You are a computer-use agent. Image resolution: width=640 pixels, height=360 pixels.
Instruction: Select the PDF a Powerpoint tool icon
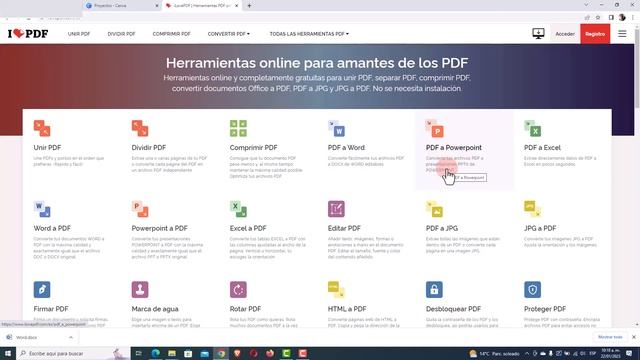(434, 128)
